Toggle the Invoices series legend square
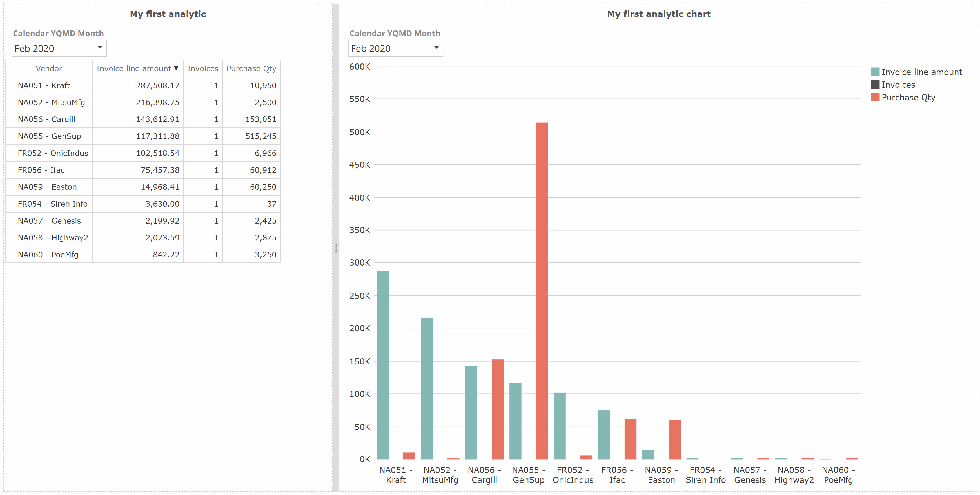 tap(875, 85)
